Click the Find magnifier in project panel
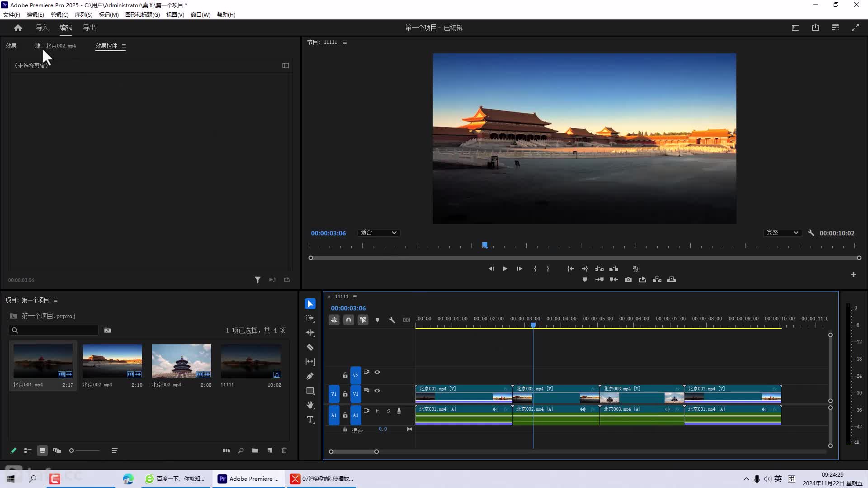The image size is (868, 488). (241, 450)
